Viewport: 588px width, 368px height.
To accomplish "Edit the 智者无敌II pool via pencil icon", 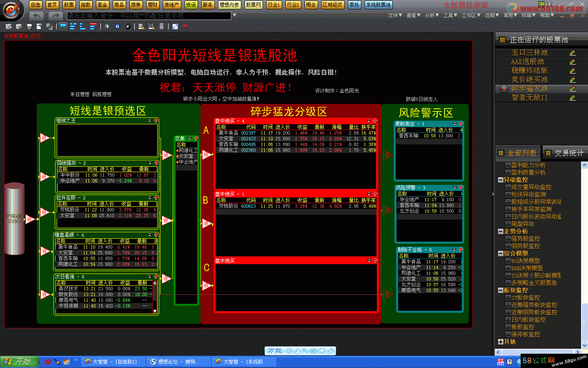I will [x=572, y=98].
